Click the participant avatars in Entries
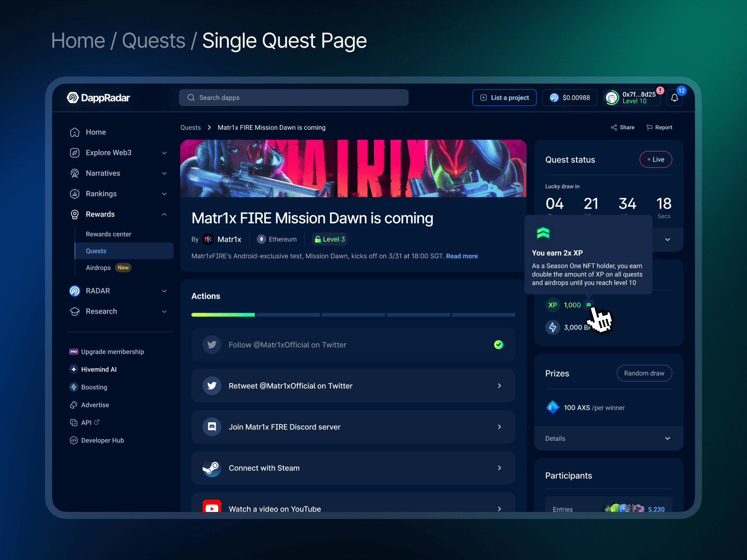 coord(624,509)
